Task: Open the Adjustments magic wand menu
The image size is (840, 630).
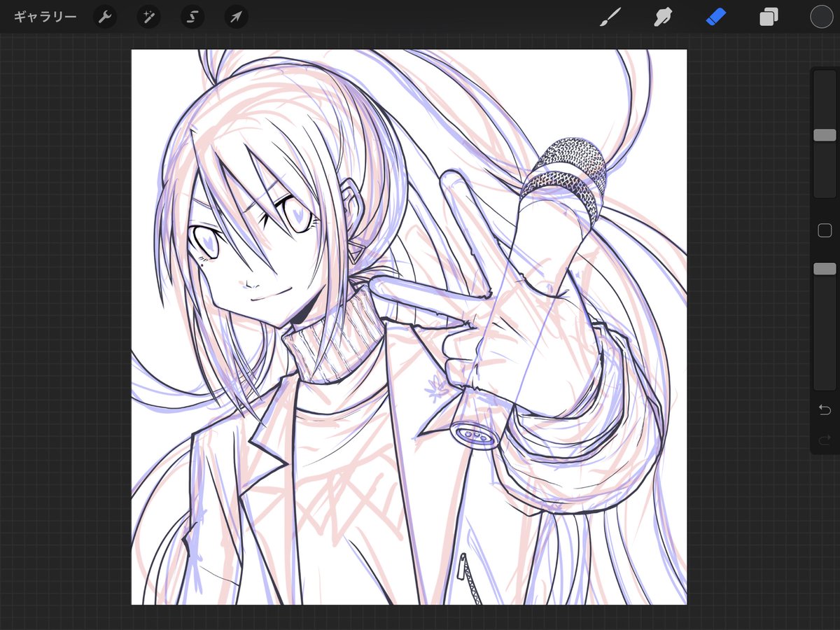Action: [x=148, y=17]
